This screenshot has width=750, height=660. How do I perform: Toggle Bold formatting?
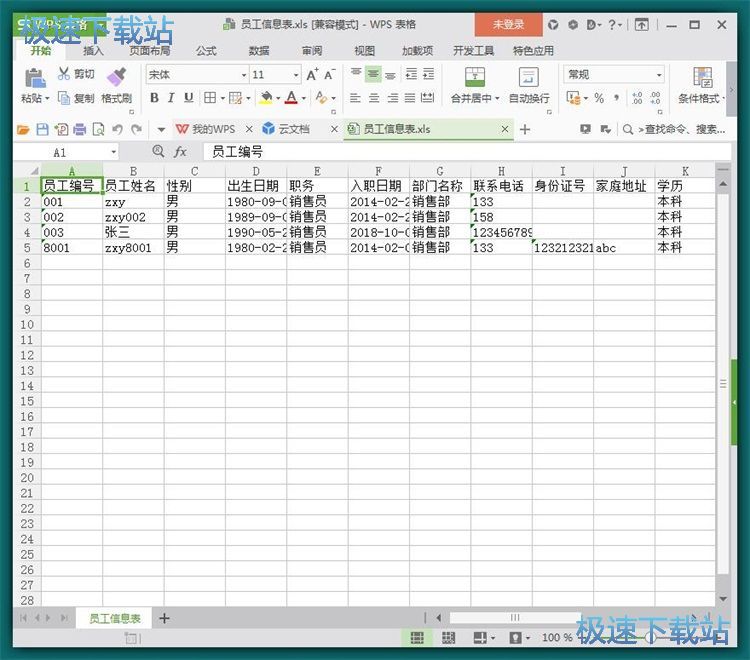pyautogui.click(x=154, y=98)
